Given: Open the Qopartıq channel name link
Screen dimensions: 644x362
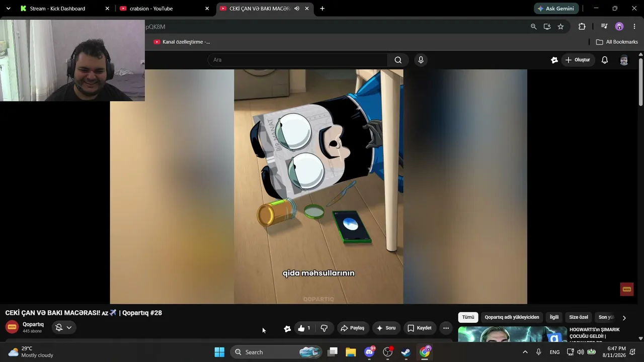Looking at the screenshot, I should 33,324.
